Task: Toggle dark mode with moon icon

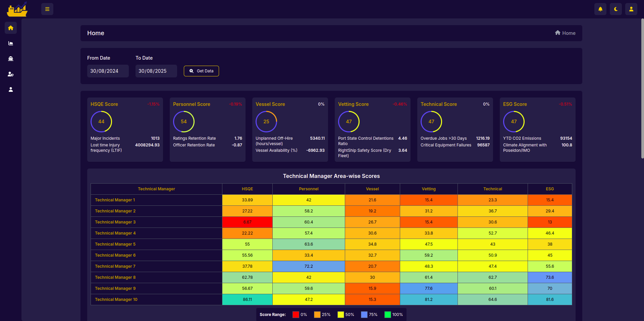Action: (x=616, y=9)
